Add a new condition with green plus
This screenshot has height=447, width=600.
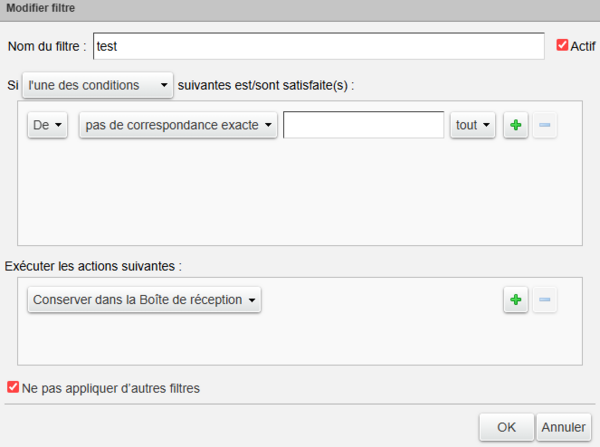click(x=515, y=125)
